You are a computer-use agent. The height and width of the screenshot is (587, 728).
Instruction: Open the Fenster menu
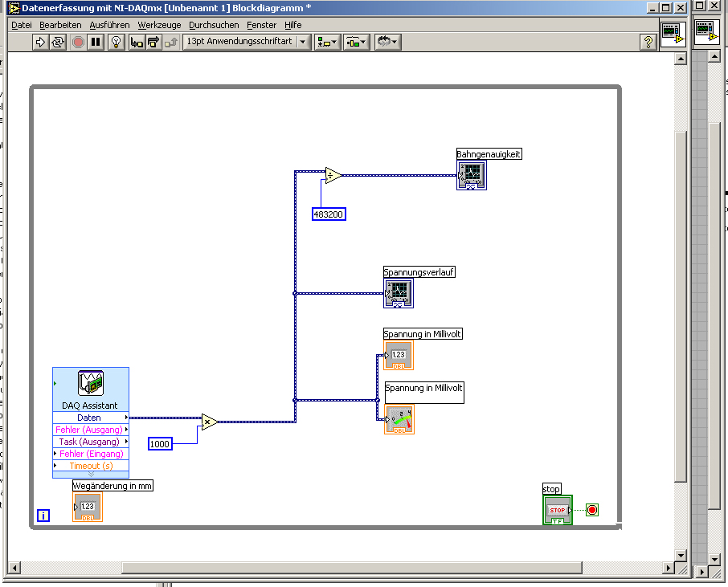(261, 25)
